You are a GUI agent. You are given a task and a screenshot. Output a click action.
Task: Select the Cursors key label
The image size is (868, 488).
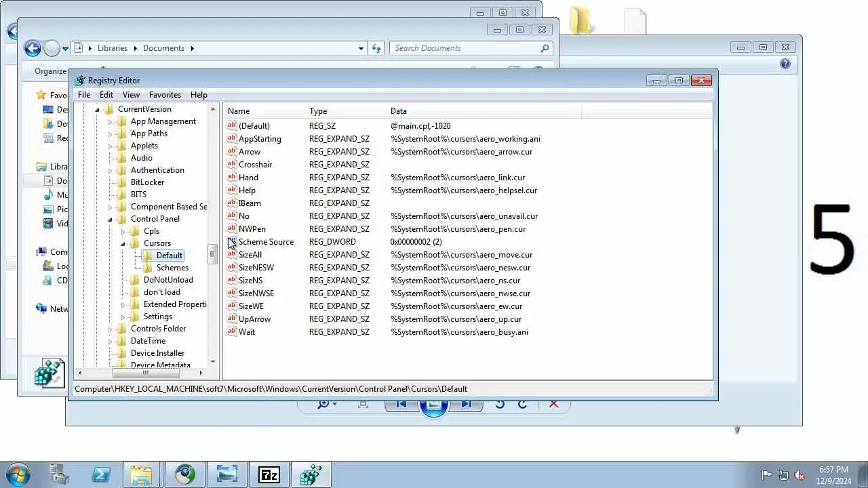(157, 243)
